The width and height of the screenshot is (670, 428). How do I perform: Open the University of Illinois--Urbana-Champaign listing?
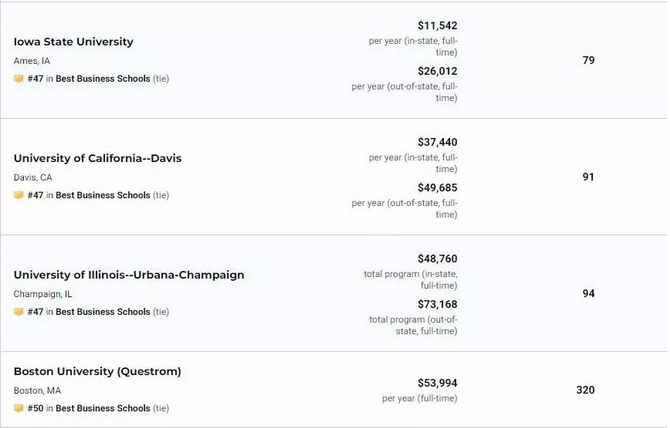coord(129,275)
